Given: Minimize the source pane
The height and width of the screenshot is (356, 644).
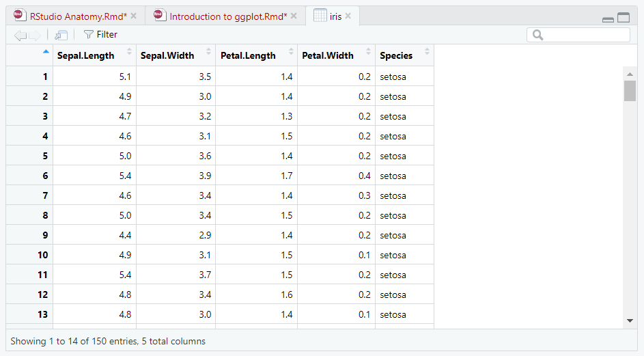Looking at the screenshot, I should coord(608,19).
